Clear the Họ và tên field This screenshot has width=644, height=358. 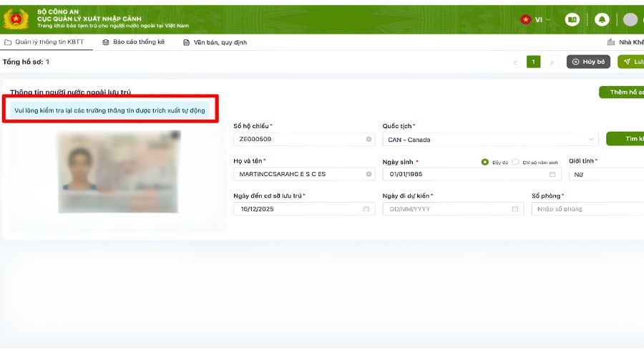coord(369,174)
